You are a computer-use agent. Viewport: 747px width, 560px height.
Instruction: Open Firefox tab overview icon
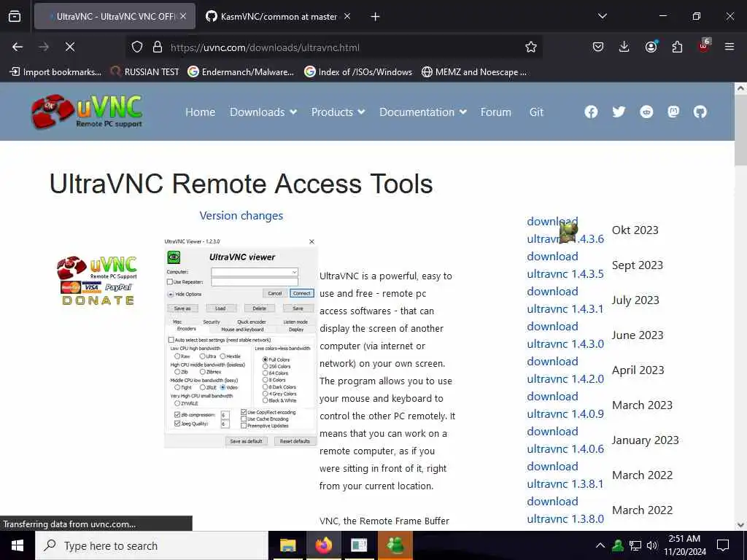coord(15,17)
